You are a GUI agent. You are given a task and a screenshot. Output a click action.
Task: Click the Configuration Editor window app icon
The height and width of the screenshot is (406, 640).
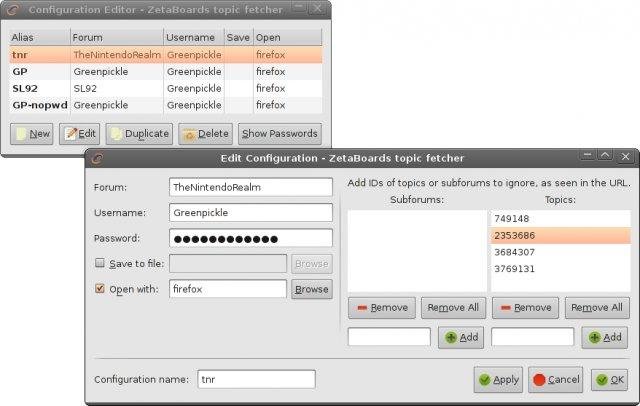tap(12, 9)
